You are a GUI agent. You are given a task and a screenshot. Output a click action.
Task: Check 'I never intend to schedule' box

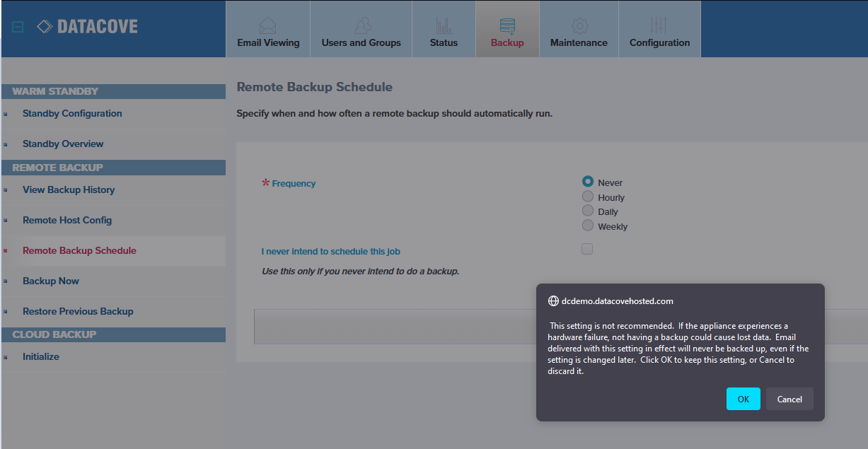[x=587, y=249]
